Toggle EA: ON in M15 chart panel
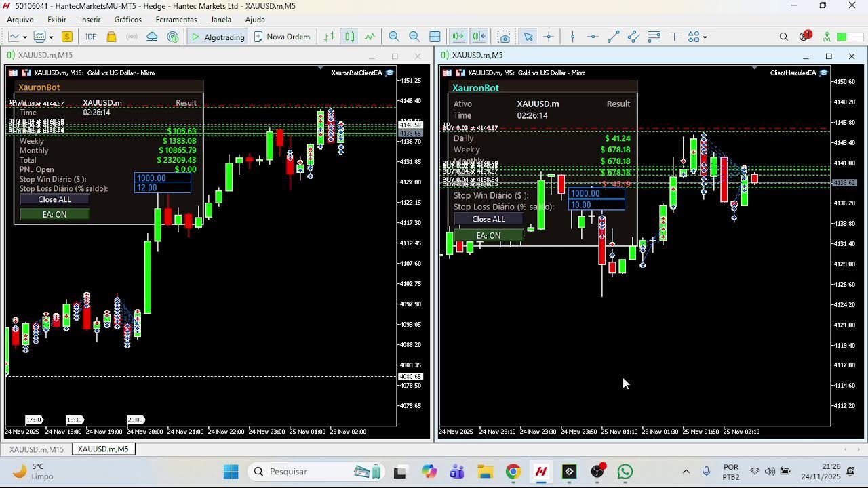868x488 pixels. [x=54, y=214]
